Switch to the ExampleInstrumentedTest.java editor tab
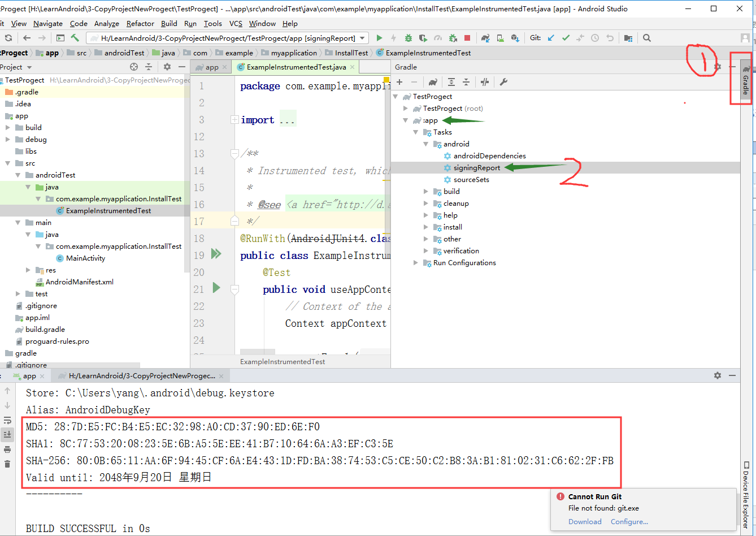This screenshot has height=536, width=756. 297,67
